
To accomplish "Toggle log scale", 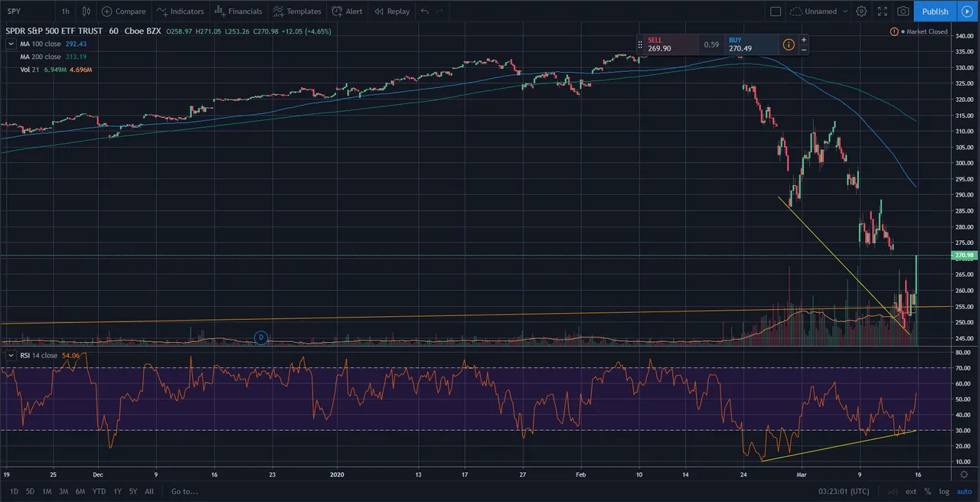I will click(943, 491).
